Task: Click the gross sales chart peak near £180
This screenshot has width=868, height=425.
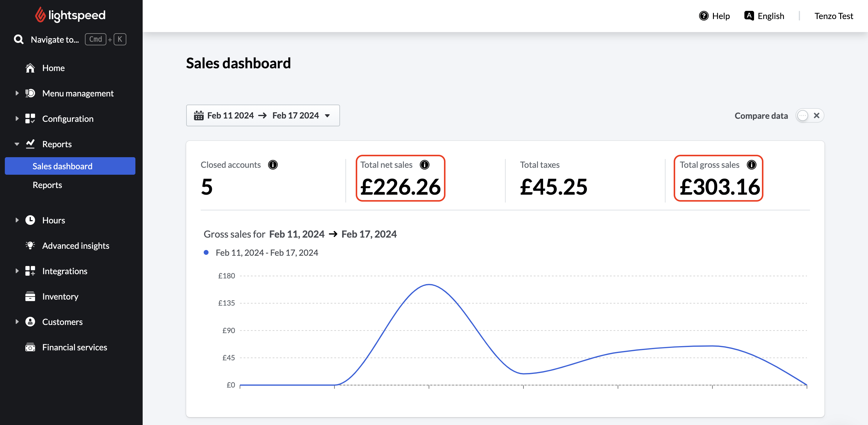Action: click(429, 285)
